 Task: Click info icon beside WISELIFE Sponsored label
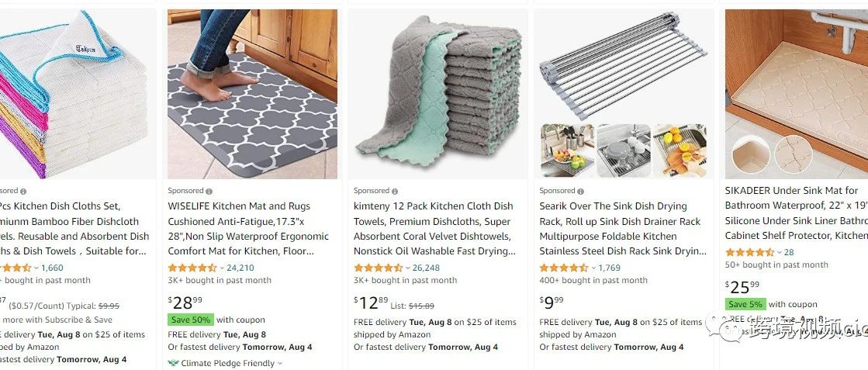point(209,191)
